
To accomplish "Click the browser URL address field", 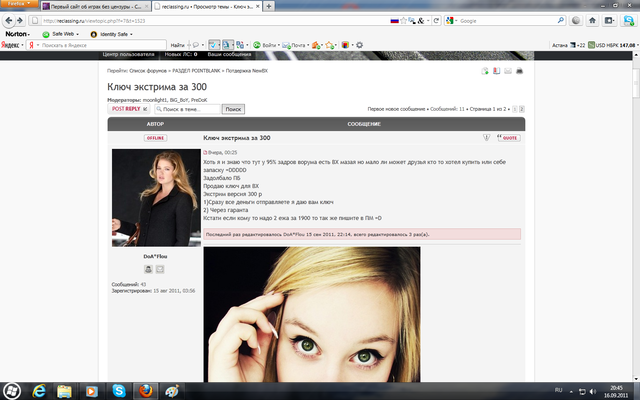I will point(212,20).
